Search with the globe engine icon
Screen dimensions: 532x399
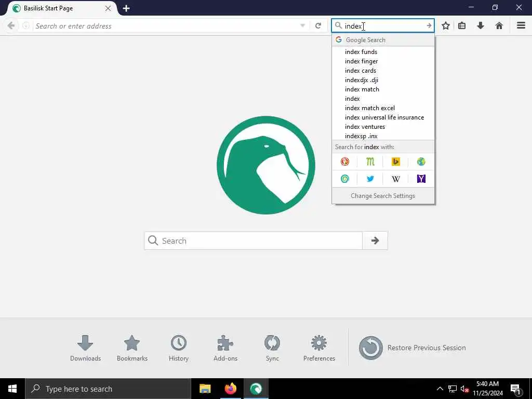coord(421,162)
